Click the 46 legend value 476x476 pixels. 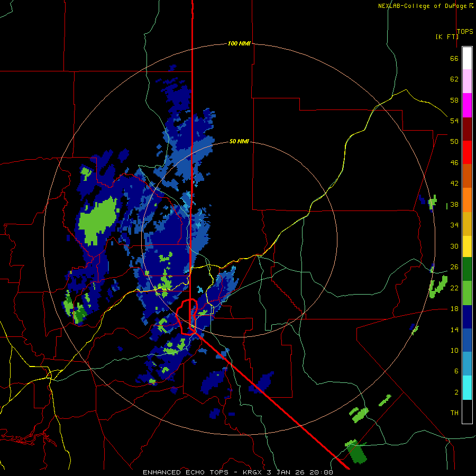pos(454,163)
